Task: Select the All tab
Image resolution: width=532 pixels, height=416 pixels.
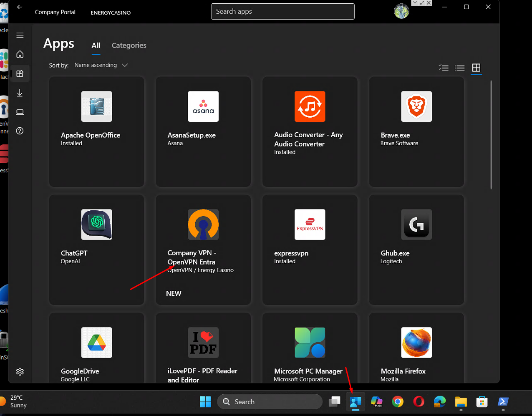Action: (96, 45)
